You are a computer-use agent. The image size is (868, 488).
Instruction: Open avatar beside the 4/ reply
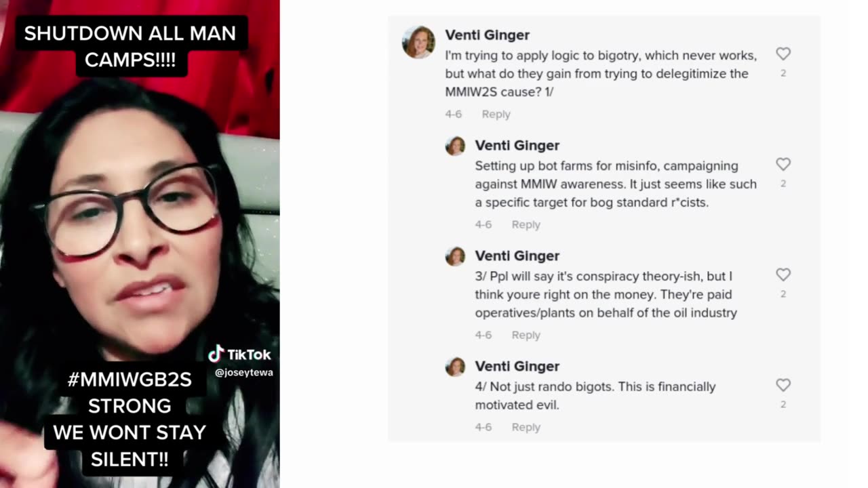455,367
